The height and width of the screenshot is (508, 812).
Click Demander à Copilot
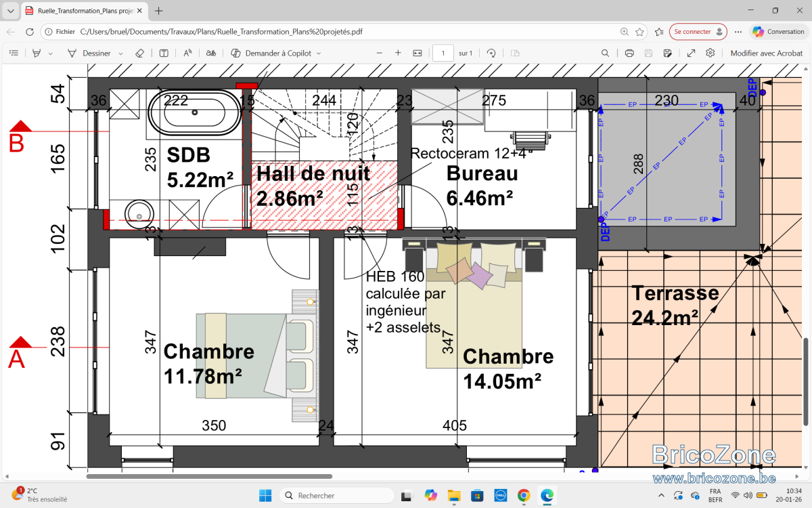[x=271, y=53]
